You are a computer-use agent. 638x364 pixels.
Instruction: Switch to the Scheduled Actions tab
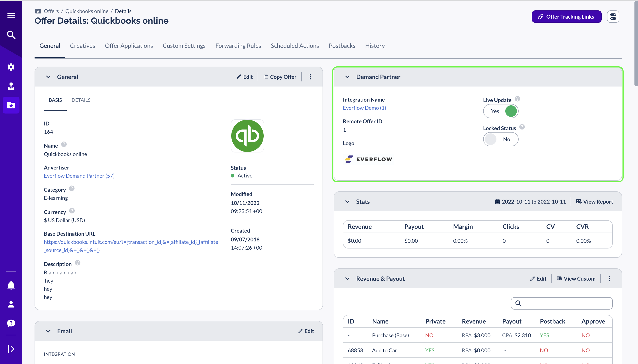click(295, 46)
